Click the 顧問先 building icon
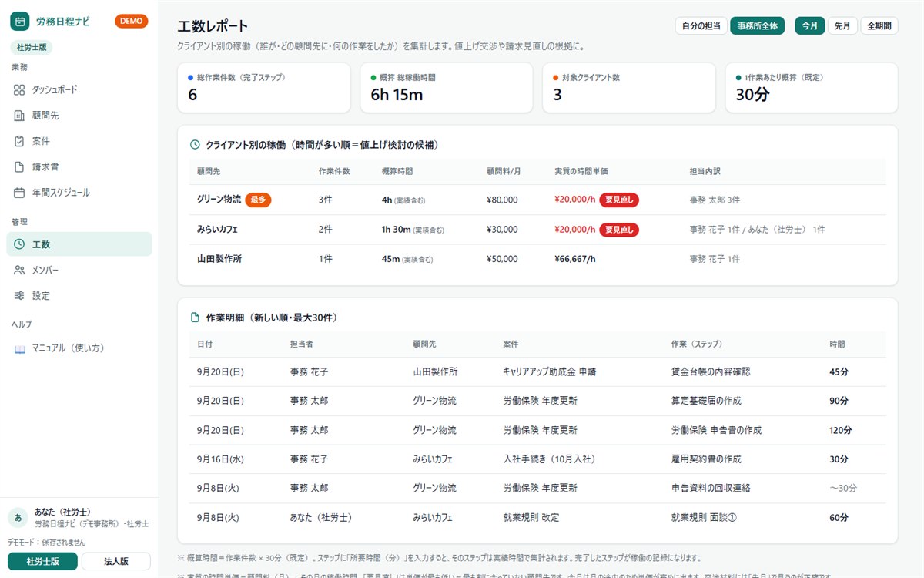Screen dimensions: 924x578 tap(19, 116)
